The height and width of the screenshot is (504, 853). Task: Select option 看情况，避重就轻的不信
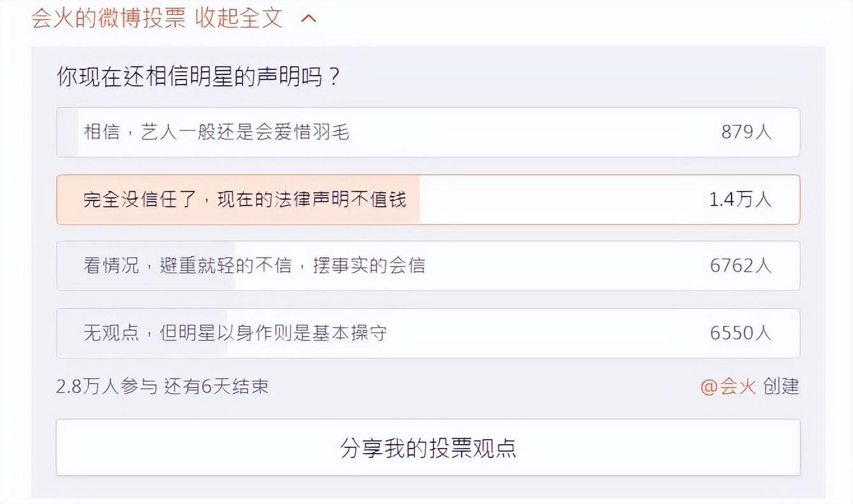[x=428, y=266]
